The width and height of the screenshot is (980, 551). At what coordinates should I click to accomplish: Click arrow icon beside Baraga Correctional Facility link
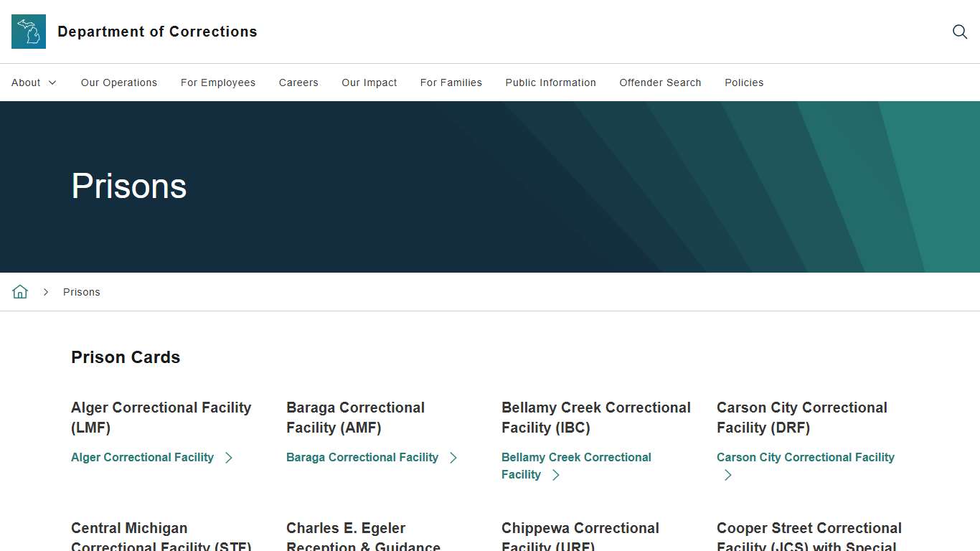point(453,458)
